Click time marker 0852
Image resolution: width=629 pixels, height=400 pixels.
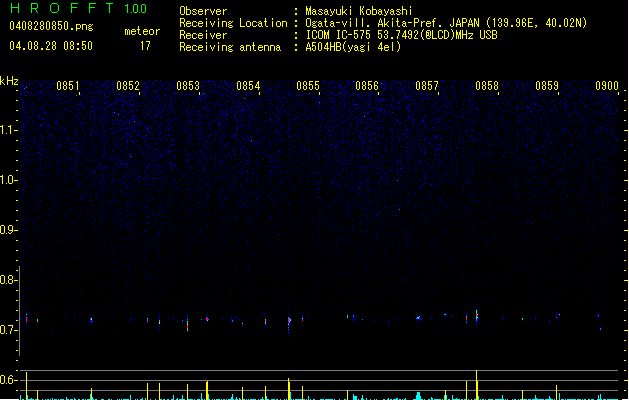coord(128,86)
